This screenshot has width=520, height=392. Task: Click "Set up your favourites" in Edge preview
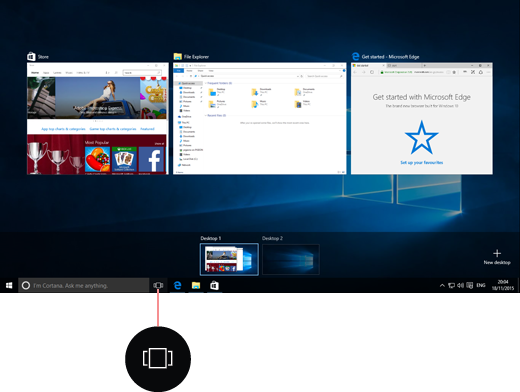pos(422,163)
